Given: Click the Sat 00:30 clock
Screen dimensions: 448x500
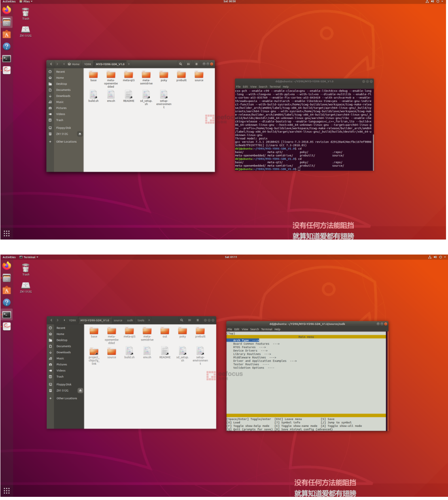Looking at the screenshot, I should [229, 2].
